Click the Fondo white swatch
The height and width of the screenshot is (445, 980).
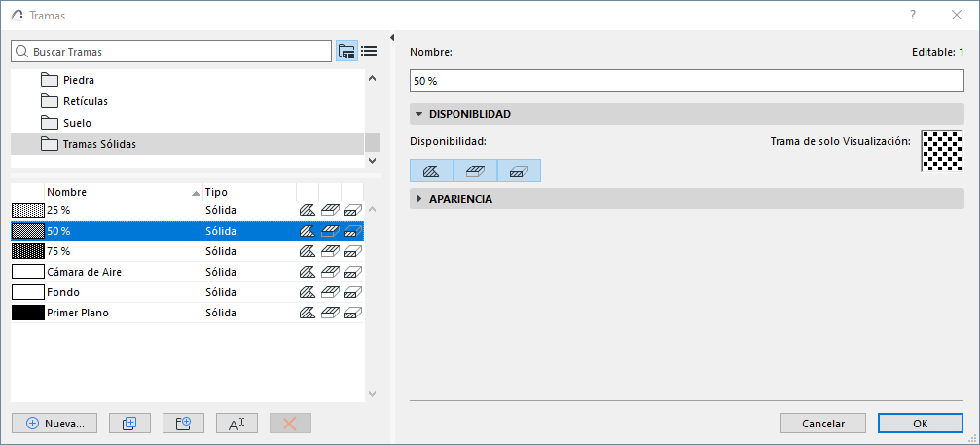coord(28,292)
